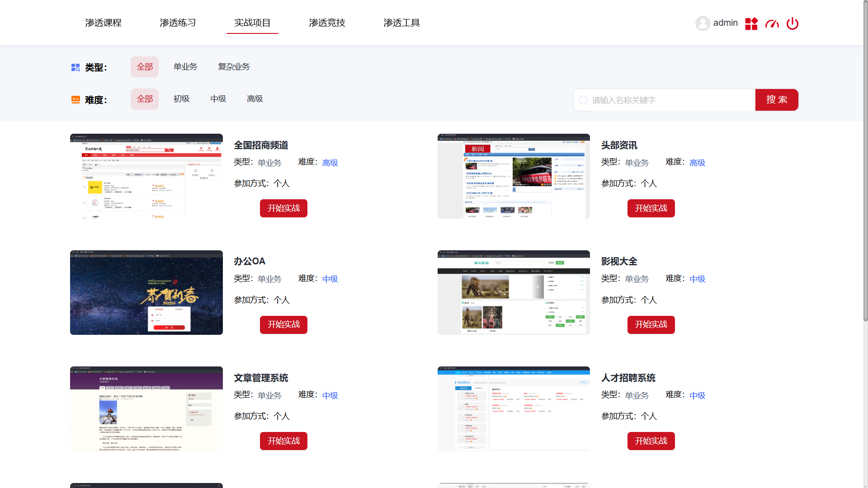Start 影视大全 with 开始实战
Screen dimensions: 868x488
click(x=651, y=325)
